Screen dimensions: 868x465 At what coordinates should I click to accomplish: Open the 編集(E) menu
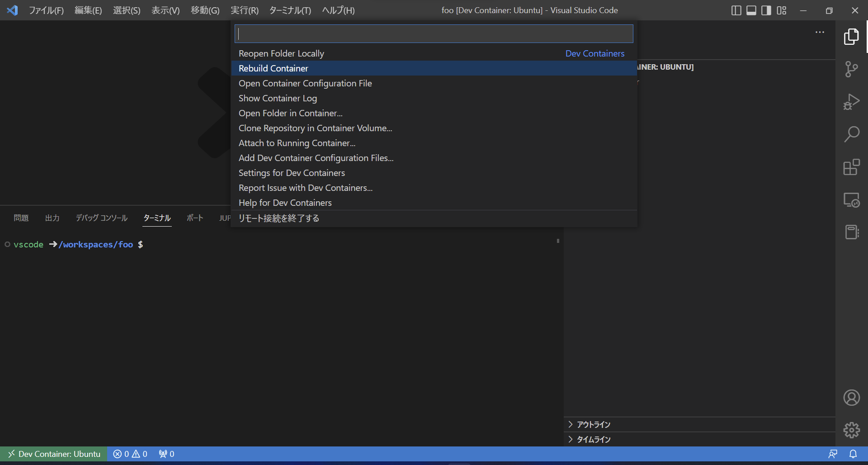(88, 10)
